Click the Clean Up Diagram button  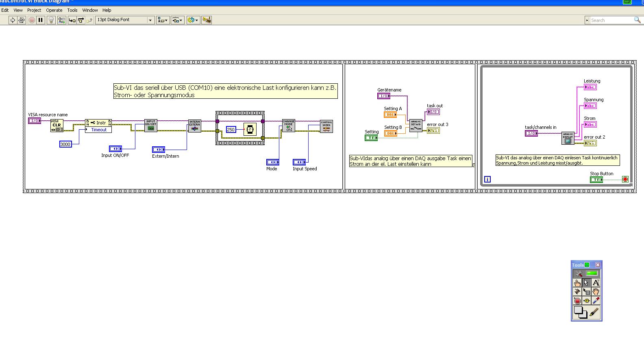pos(207,20)
